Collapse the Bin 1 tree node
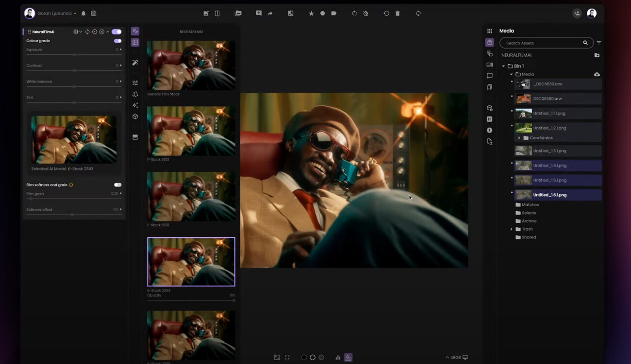Screen dimensions: 631x364 point(503,66)
